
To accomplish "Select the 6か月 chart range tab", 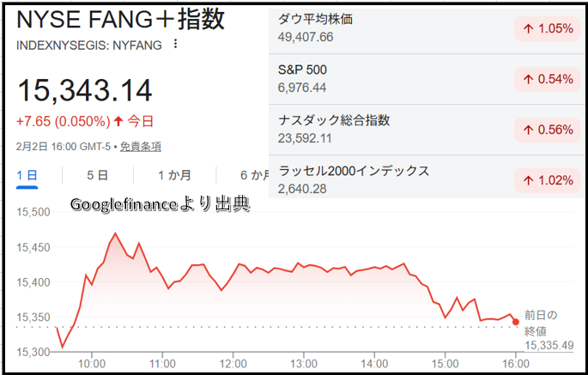I will (x=254, y=175).
